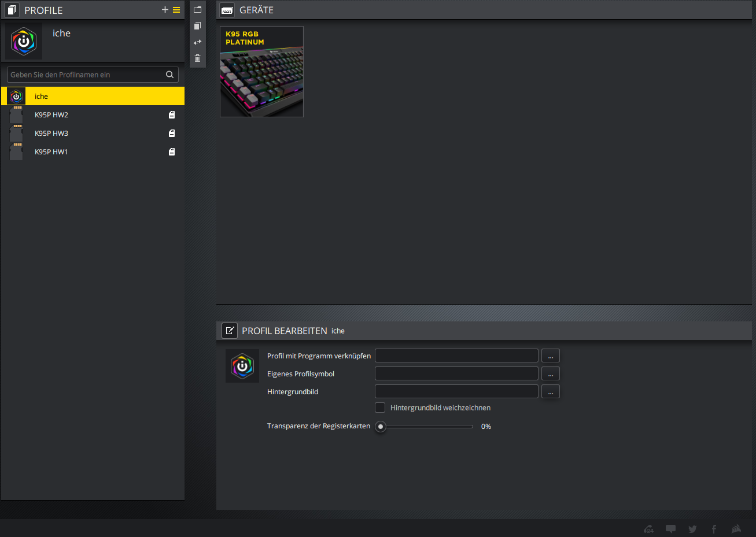Select the iche profile row text

click(41, 97)
